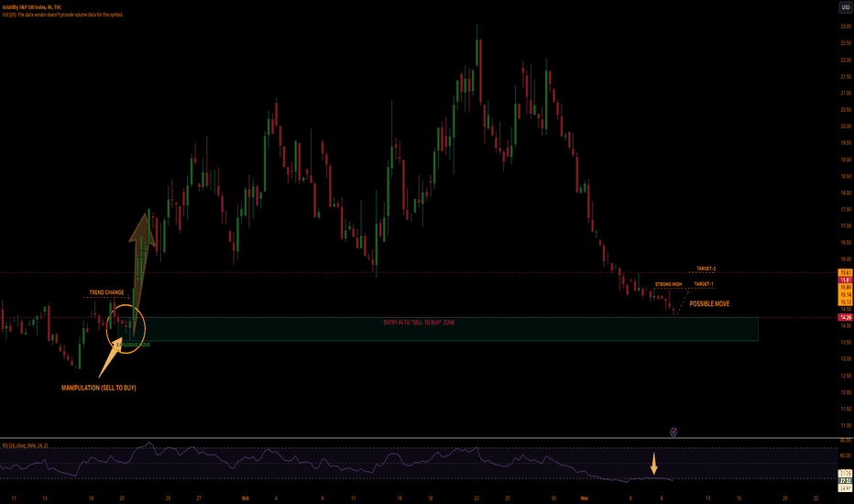Image resolution: width=854 pixels, height=504 pixels.
Task: Click the small event marker icon above the RSI pane
Action: (x=673, y=433)
